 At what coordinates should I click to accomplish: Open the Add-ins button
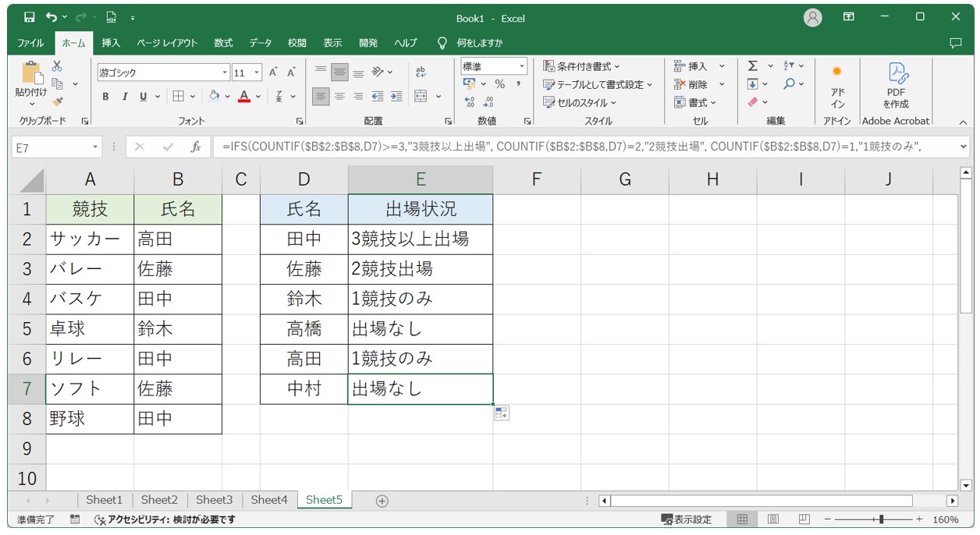click(837, 87)
